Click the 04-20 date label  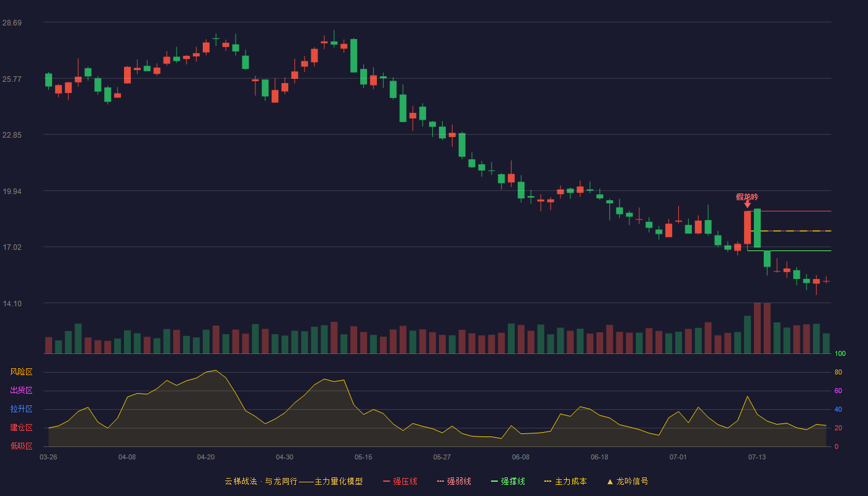206,457
